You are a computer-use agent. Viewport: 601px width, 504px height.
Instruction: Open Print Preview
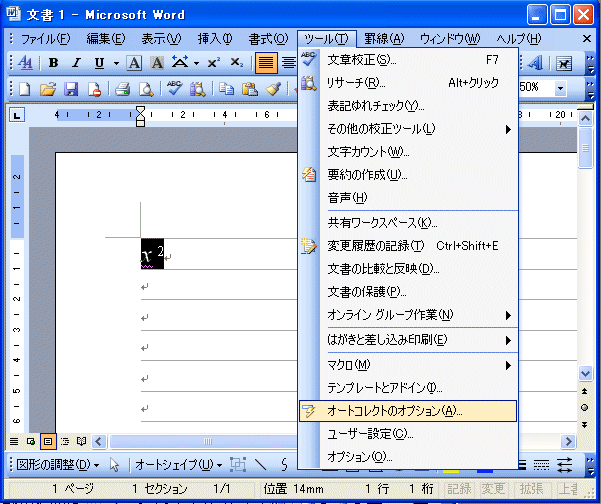point(146,89)
